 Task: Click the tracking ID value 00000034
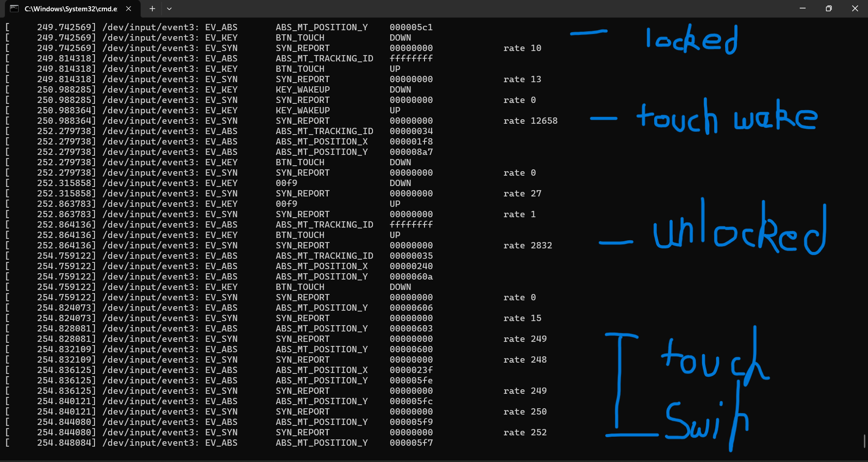pos(411,131)
